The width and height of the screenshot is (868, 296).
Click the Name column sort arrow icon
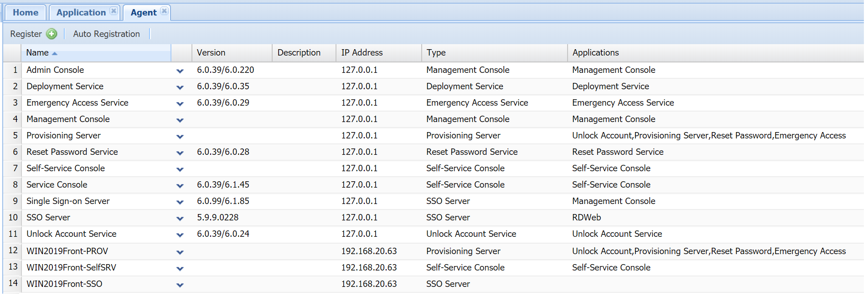point(55,53)
